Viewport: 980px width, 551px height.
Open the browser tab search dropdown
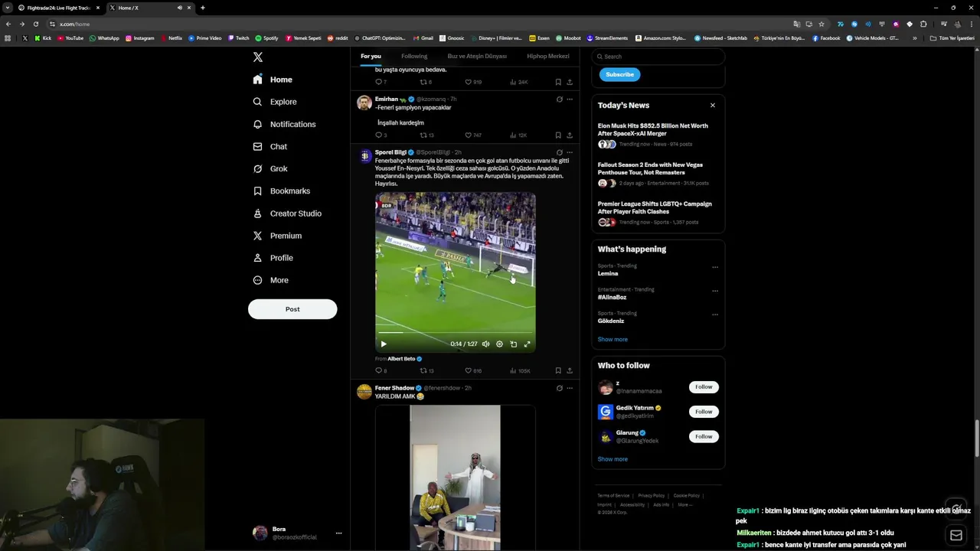tap(8, 8)
